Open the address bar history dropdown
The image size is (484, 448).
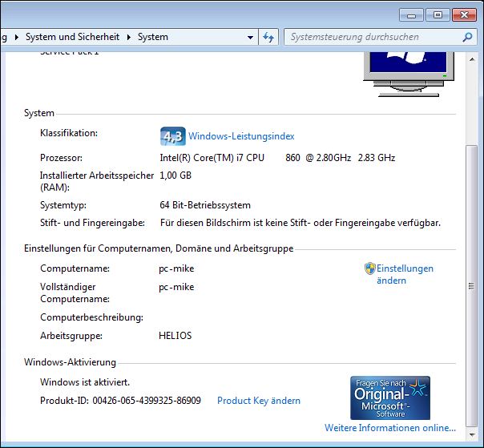pyautogui.click(x=250, y=38)
